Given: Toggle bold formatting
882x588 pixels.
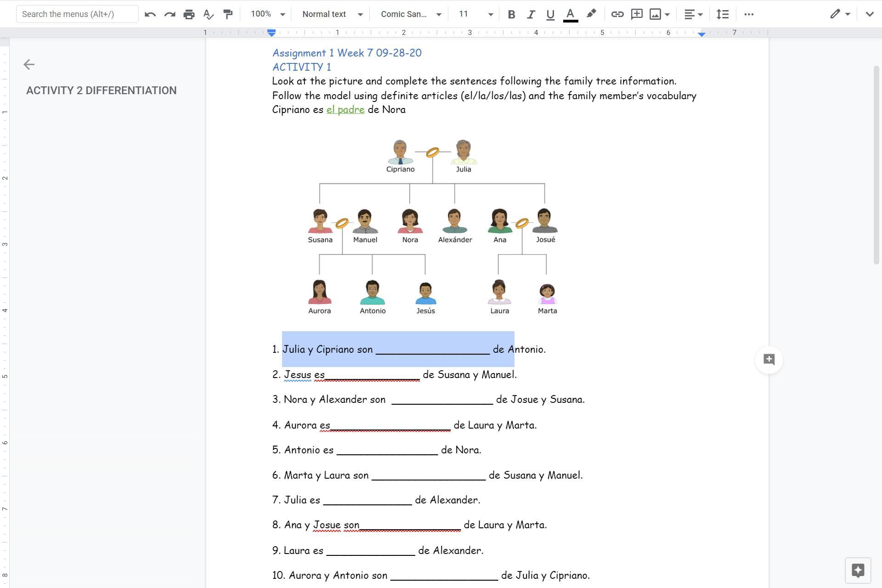Looking at the screenshot, I should 511,14.
